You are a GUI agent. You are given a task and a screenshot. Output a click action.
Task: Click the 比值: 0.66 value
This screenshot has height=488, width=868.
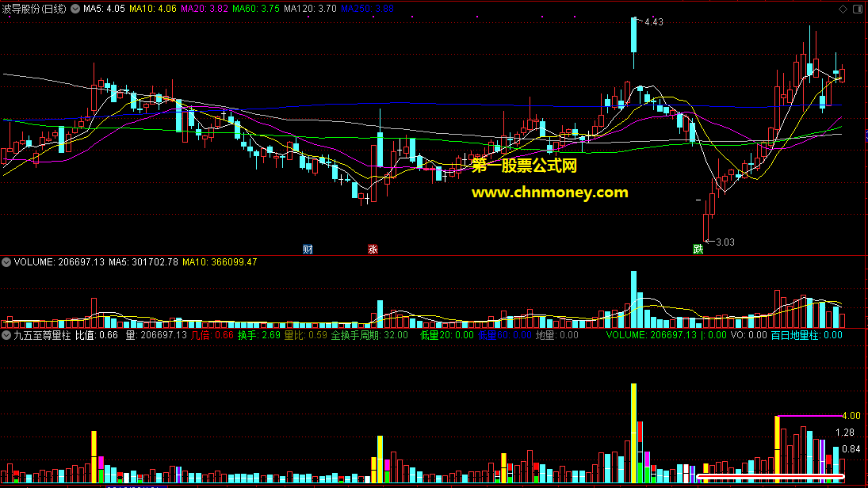click(x=97, y=335)
